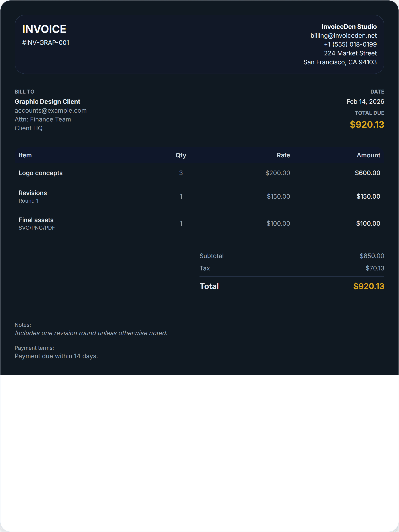
Task: Click the revision round note text
Action: pos(91,333)
